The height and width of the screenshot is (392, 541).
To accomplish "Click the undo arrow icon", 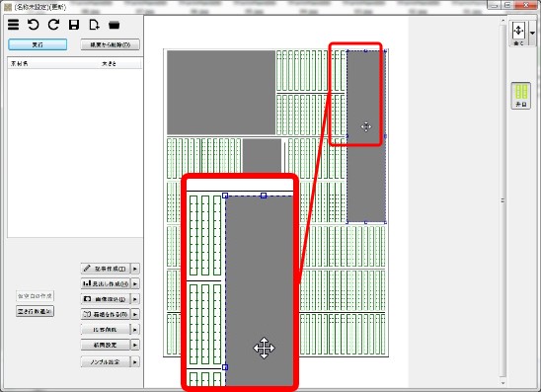I will coord(34,25).
